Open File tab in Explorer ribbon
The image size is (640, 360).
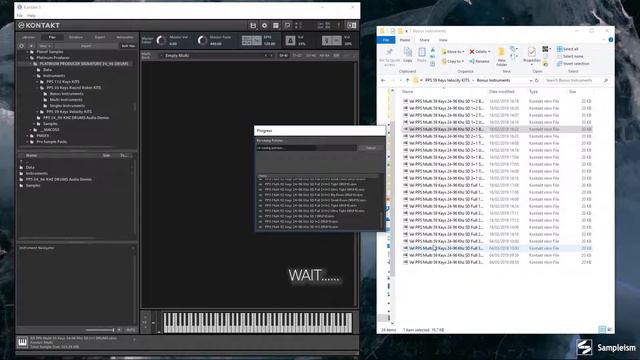point(386,40)
